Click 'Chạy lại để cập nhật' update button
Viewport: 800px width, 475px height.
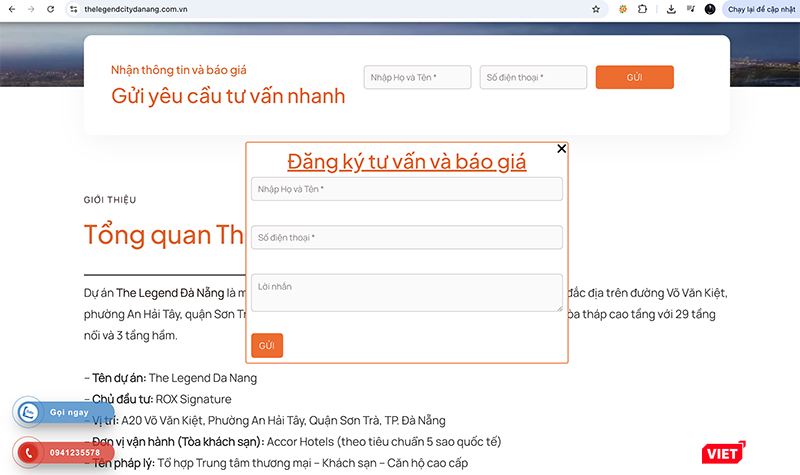pyautogui.click(x=760, y=9)
